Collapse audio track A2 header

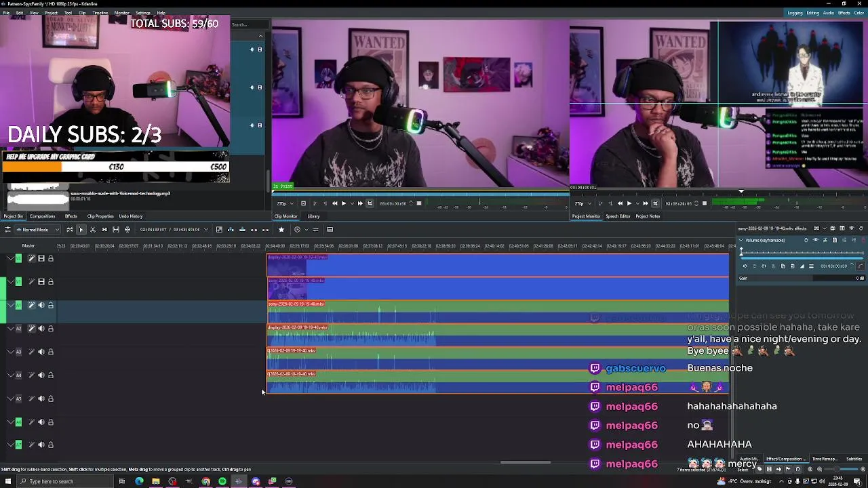pos(10,329)
